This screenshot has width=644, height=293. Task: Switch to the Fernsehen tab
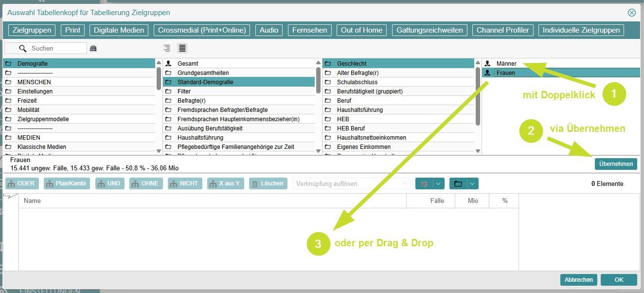(x=309, y=30)
